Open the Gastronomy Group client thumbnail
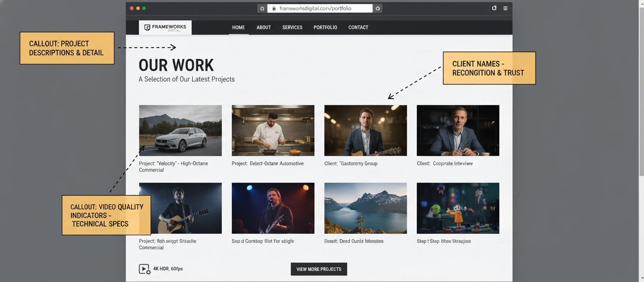The image size is (644, 282). coord(365,130)
